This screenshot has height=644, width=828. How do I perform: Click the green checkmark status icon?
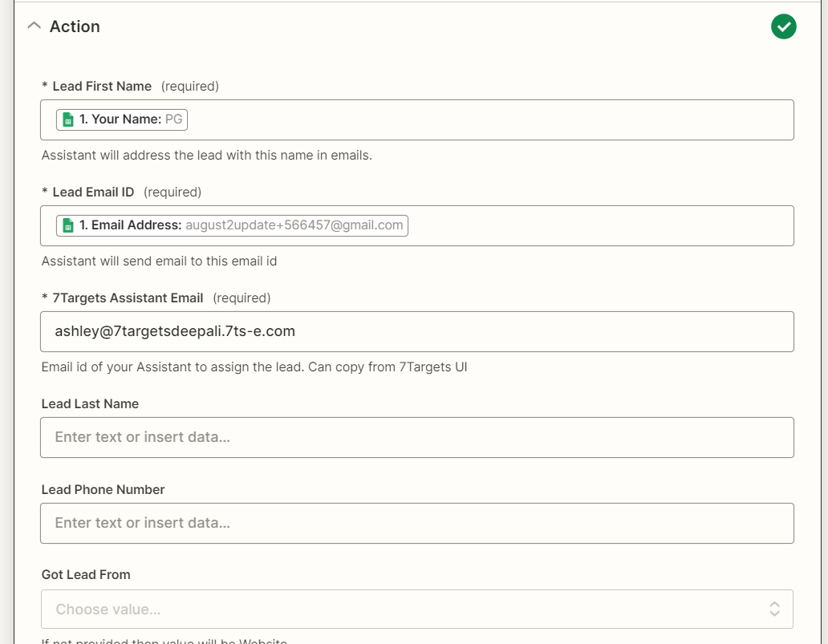point(783,26)
